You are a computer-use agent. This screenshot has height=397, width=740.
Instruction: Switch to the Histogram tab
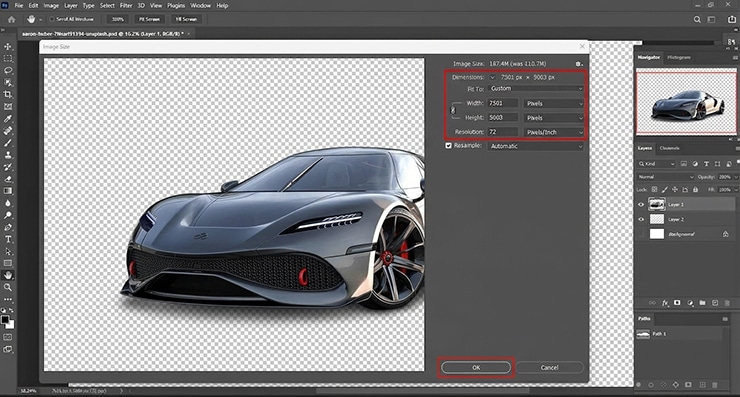pos(679,57)
